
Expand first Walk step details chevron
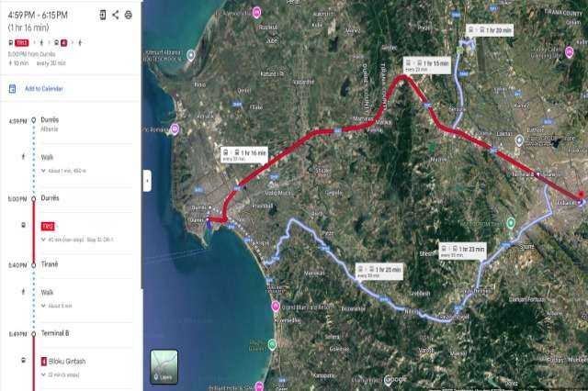(x=43, y=171)
